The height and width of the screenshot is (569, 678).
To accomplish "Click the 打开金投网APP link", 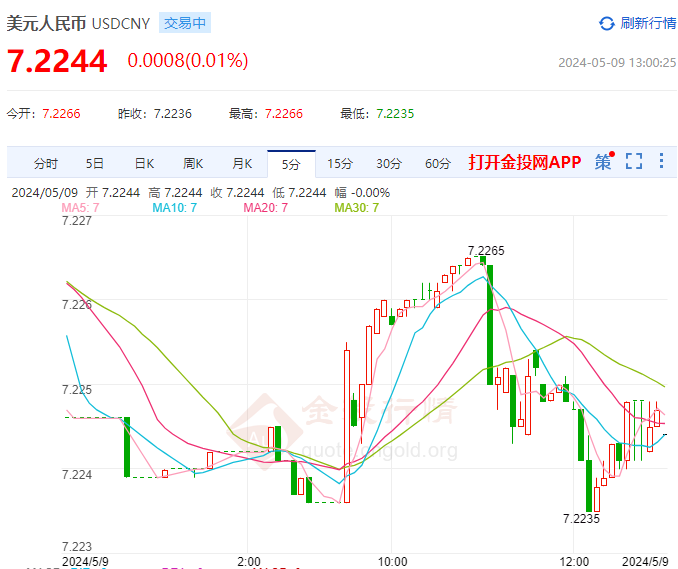I will tap(525, 163).
